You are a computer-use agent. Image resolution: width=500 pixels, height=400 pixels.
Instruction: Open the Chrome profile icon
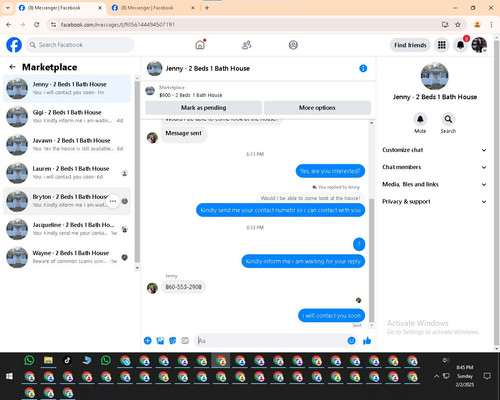pos(477,24)
